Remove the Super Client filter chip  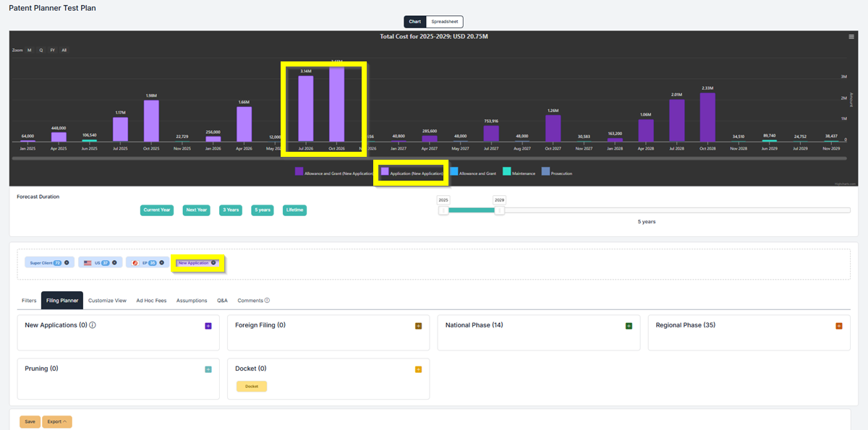67,263
